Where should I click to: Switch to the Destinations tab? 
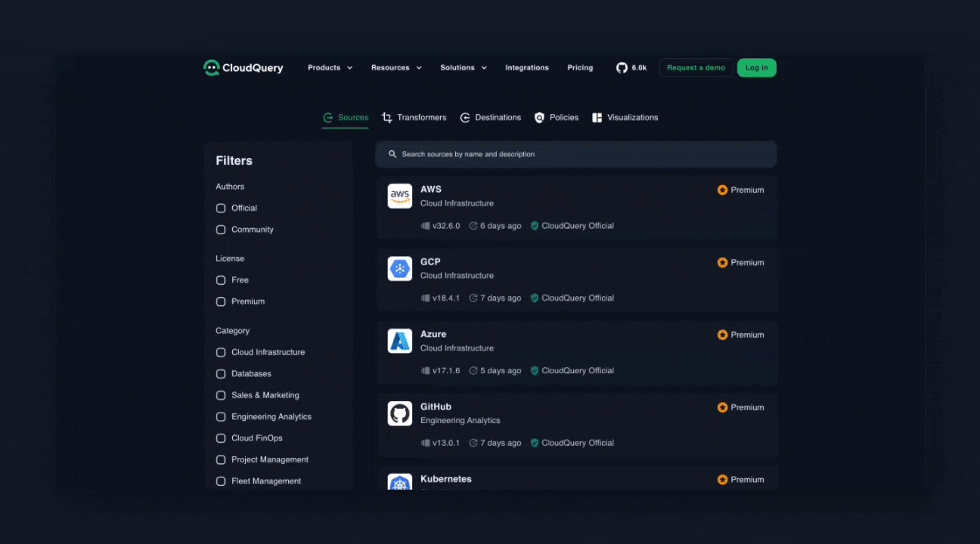pyautogui.click(x=491, y=118)
